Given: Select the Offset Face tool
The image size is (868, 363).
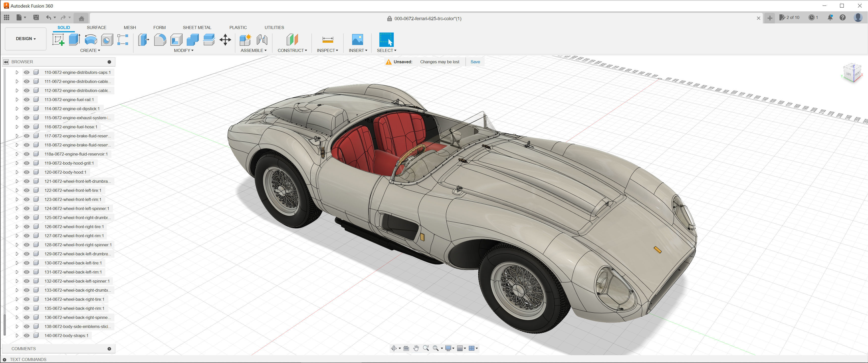Looking at the screenshot, I should coord(209,40).
